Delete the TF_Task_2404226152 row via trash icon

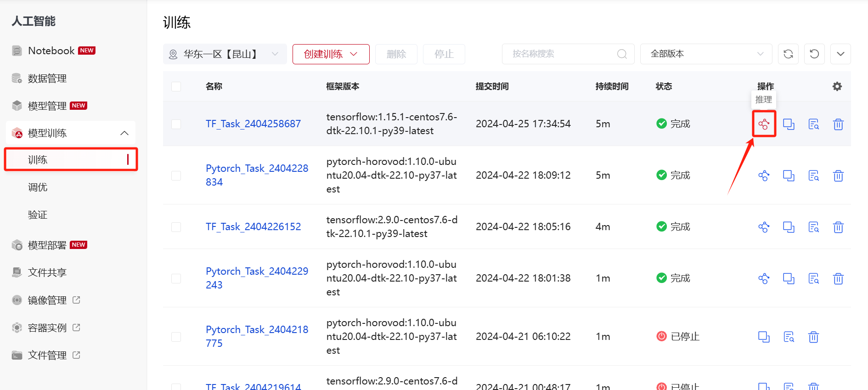point(838,227)
